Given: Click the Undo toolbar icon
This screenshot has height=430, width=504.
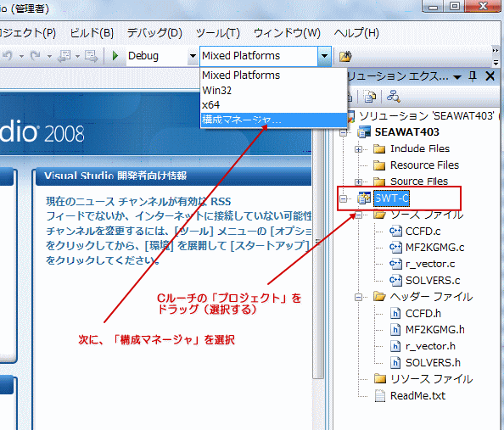Looking at the screenshot, I should (x=8, y=56).
